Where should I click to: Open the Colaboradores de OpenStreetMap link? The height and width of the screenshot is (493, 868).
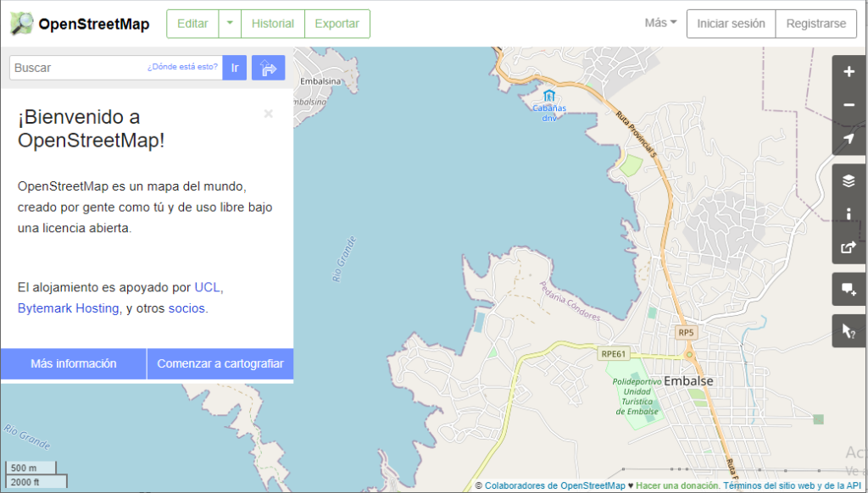[554, 485]
